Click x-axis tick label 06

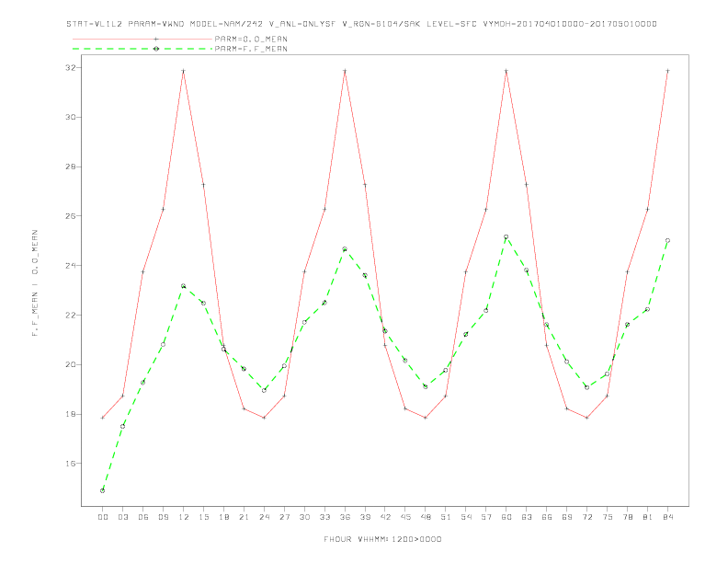click(143, 517)
